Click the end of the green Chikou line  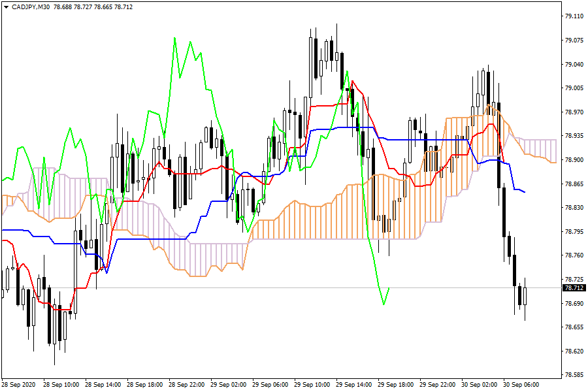point(389,288)
